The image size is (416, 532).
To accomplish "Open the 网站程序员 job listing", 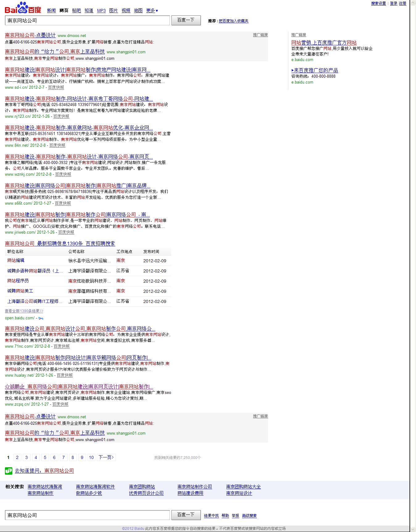I will 18,281.
